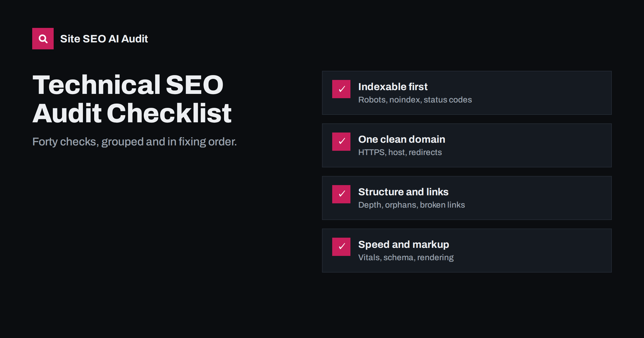Click 'HTTPS, host, redirects' text
644x338 pixels.
point(400,152)
